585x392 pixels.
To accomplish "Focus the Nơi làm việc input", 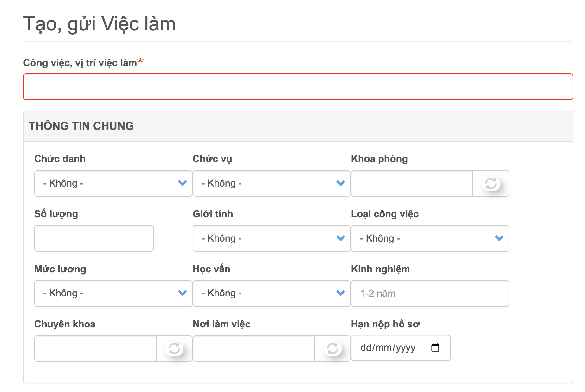I will (254, 349).
